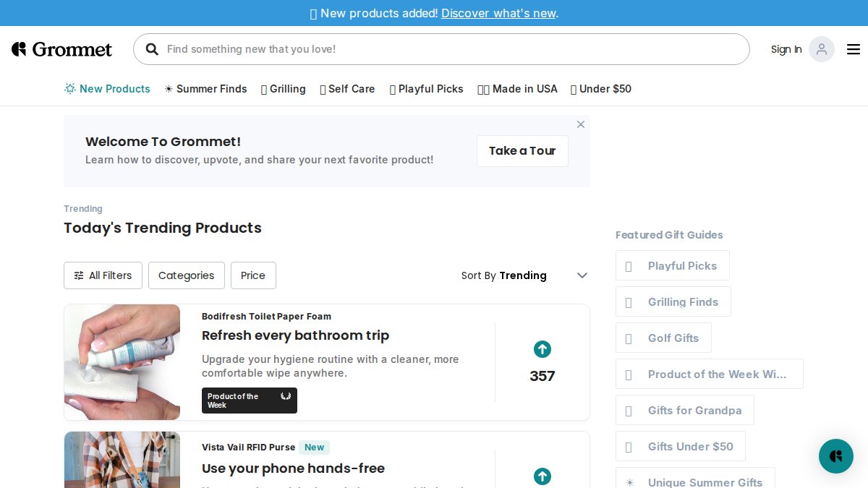The image size is (868, 488).
Task: Click the Take a Tour button
Action: (522, 151)
